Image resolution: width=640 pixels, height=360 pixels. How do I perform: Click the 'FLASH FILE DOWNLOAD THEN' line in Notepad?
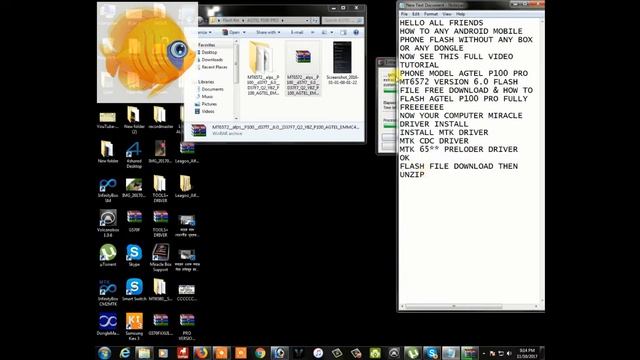[459, 166]
